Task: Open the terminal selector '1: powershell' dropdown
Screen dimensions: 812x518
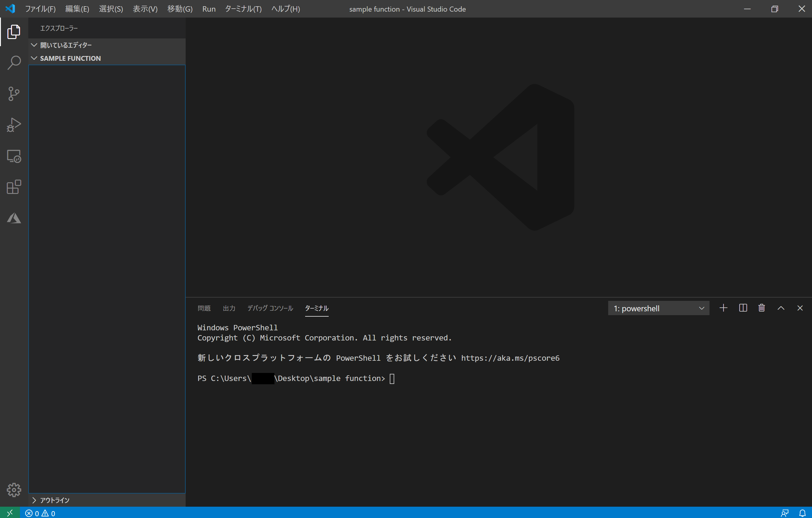Action: pyautogui.click(x=658, y=308)
